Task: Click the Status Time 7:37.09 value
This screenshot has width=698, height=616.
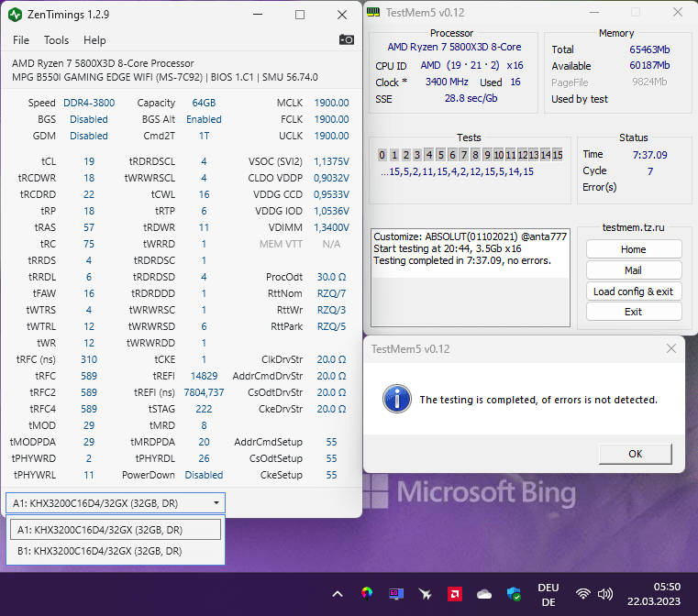Action: [x=650, y=155]
